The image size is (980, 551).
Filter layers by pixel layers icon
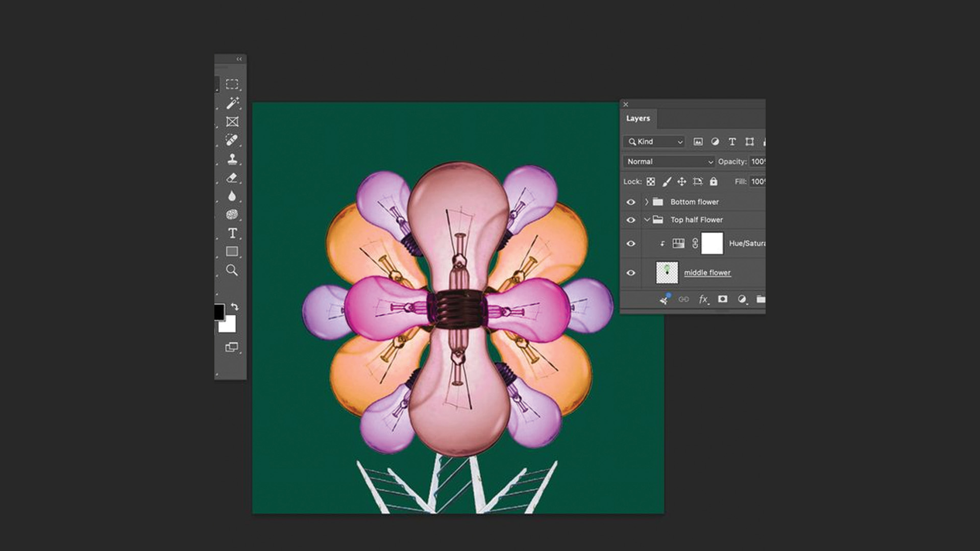(x=698, y=142)
